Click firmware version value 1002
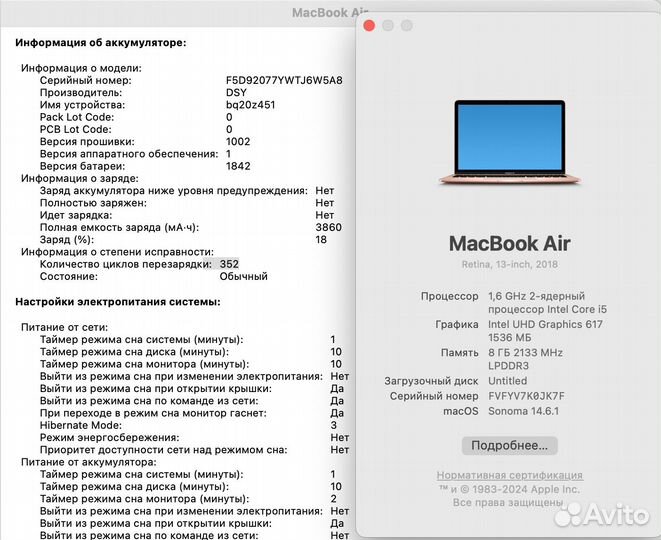 click(x=238, y=142)
